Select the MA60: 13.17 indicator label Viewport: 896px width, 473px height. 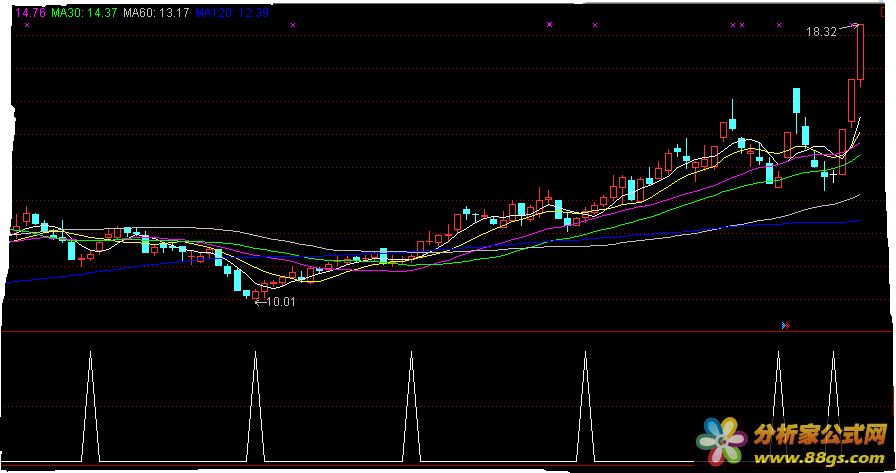156,13
